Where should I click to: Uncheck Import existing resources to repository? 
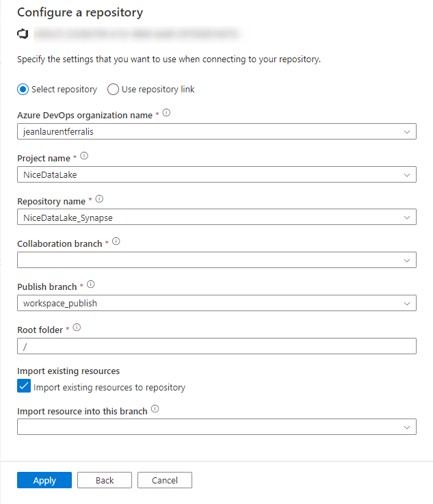point(24,386)
